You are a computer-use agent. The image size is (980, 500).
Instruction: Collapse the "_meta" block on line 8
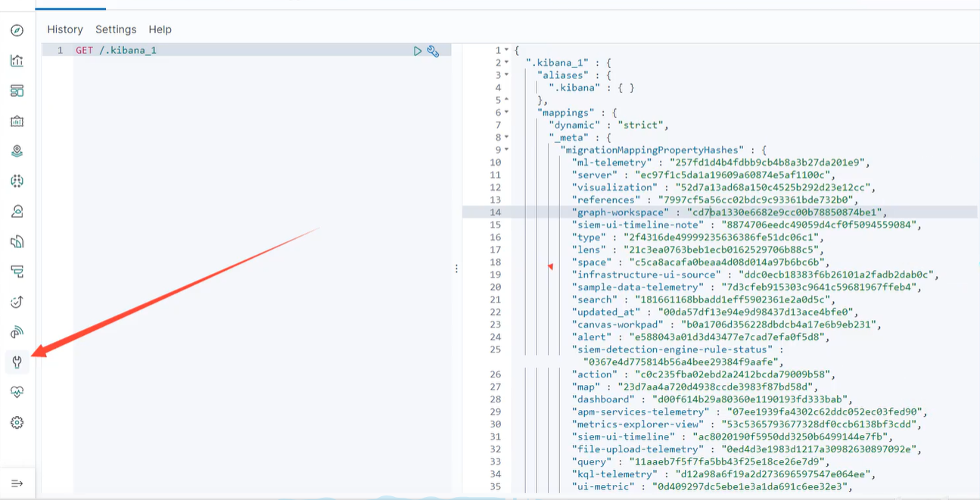[506, 138]
